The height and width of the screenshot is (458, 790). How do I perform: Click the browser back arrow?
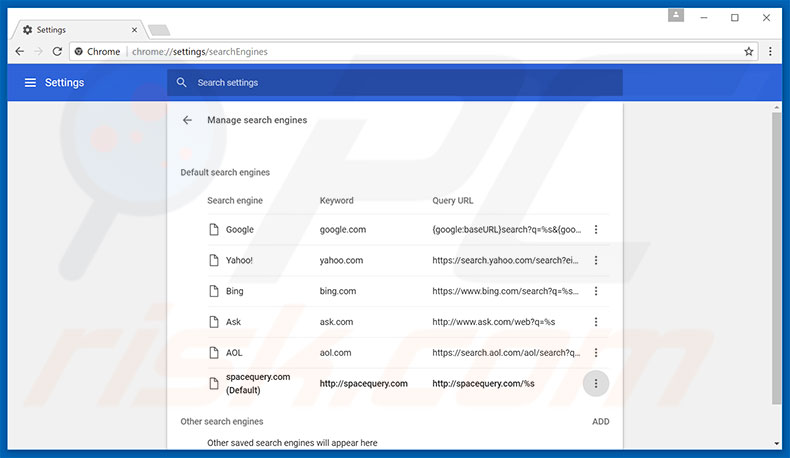pos(19,51)
